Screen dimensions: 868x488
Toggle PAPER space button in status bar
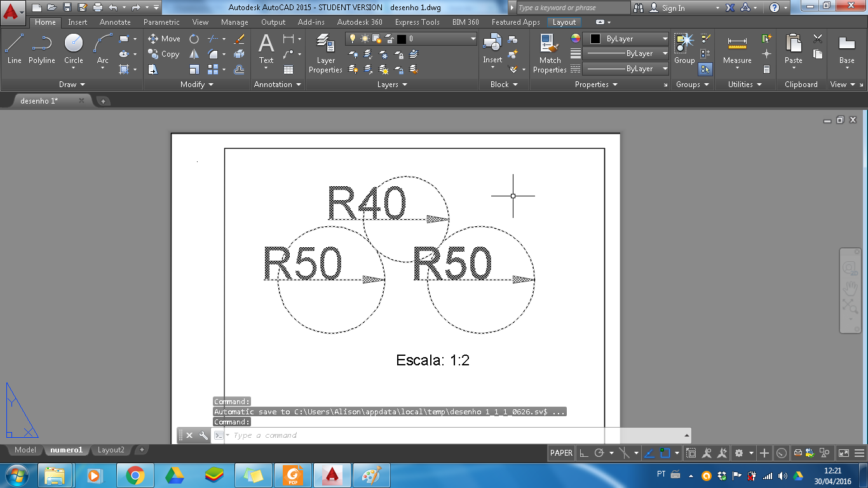click(560, 453)
